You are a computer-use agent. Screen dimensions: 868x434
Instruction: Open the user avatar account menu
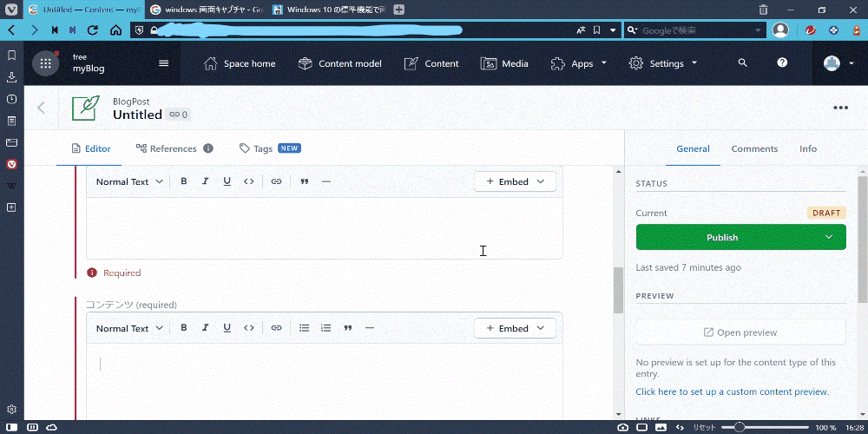point(839,63)
